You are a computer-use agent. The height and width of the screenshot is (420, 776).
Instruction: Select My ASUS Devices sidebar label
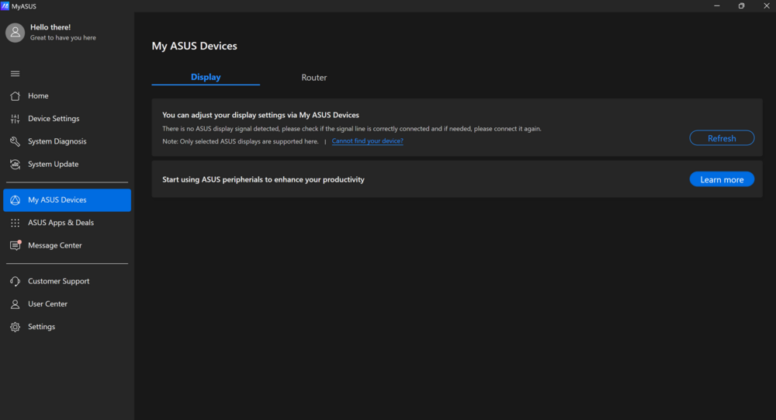click(57, 200)
